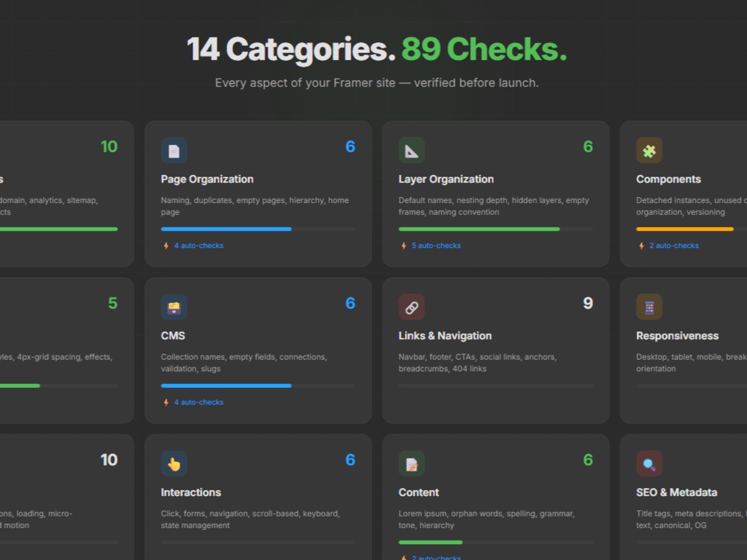Open the Content card title
The image size is (747, 560).
pyautogui.click(x=419, y=492)
